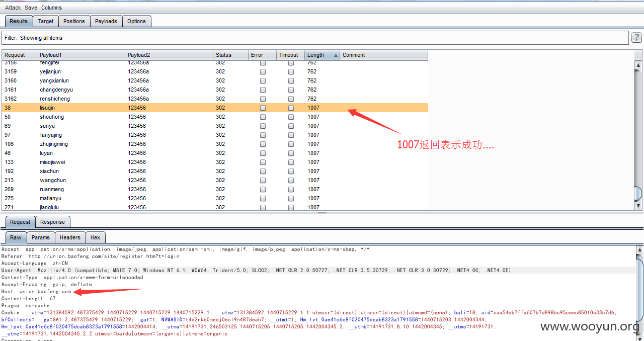
Task: Click the Pragma: no-cache line
Action: 26,306
